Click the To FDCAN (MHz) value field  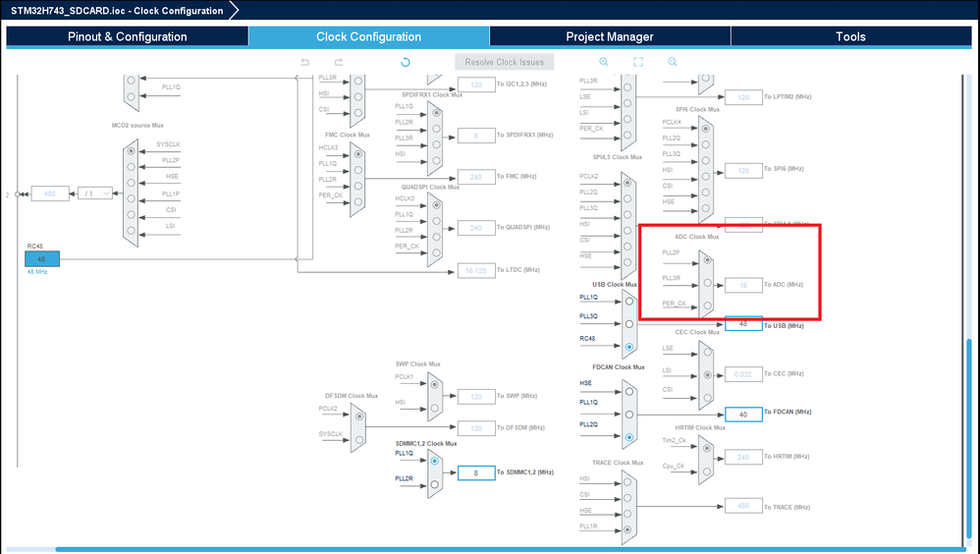(743, 414)
